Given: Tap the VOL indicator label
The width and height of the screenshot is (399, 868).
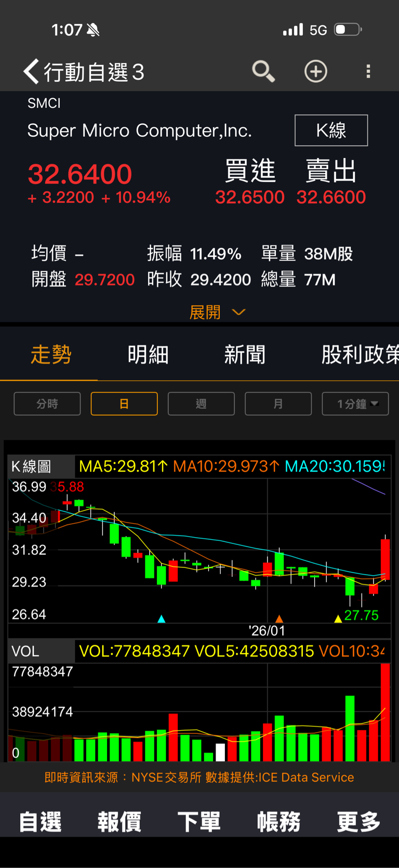Looking at the screenshot, I should click(41, 651).
